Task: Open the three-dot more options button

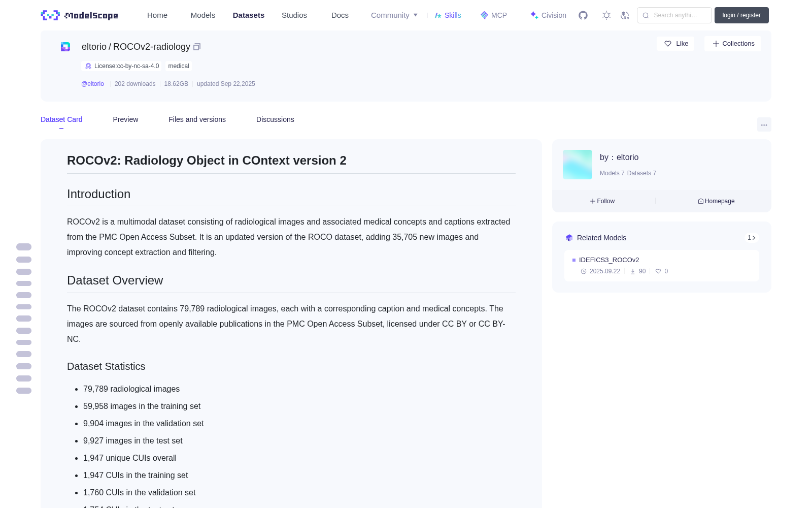Action: [764, 124]
